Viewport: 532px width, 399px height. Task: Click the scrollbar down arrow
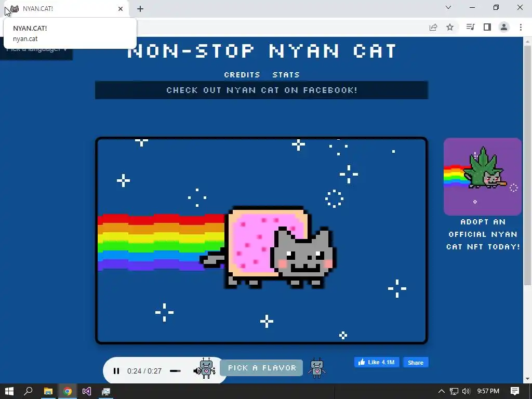(x=528, y=379)
